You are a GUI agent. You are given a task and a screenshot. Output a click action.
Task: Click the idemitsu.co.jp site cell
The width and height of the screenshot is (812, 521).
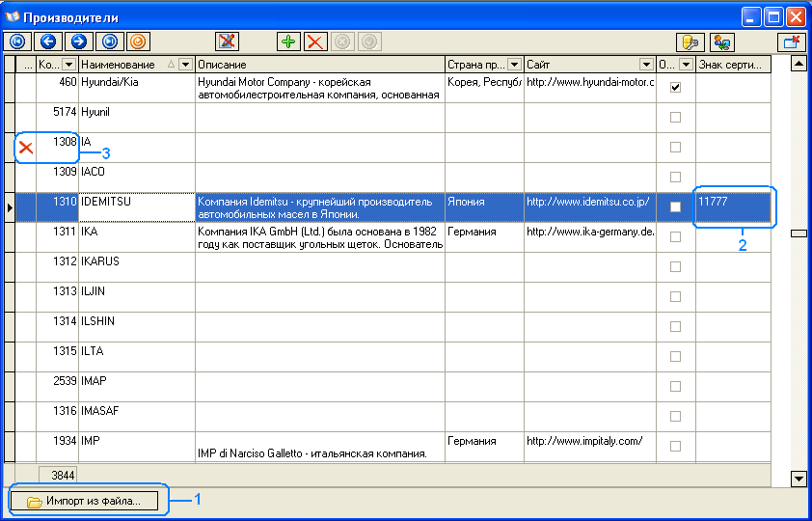(x=590, y=207)
